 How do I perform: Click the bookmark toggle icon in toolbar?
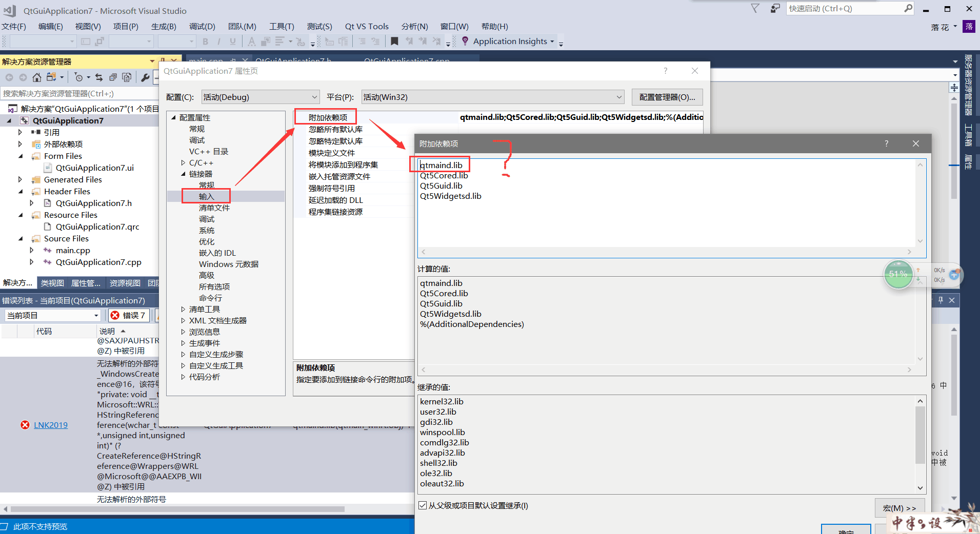394,42
